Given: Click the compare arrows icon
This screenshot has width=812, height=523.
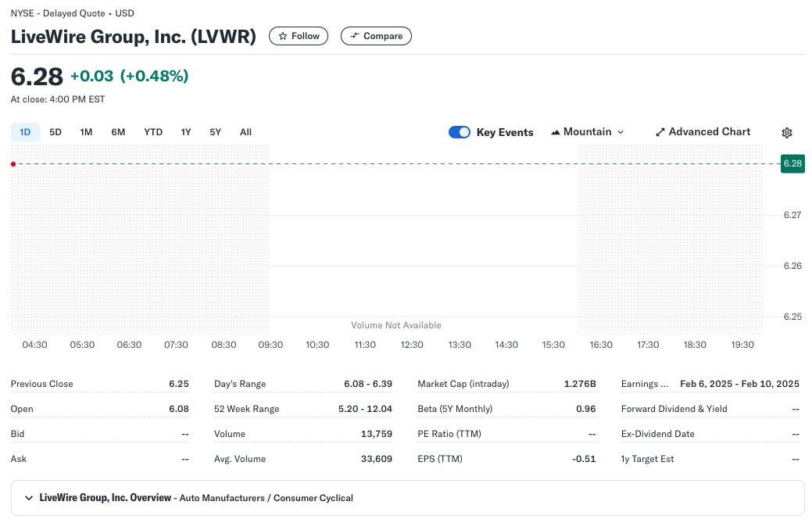Looking at the screenshot, I should pyautogui.click(x=355, y=36).
